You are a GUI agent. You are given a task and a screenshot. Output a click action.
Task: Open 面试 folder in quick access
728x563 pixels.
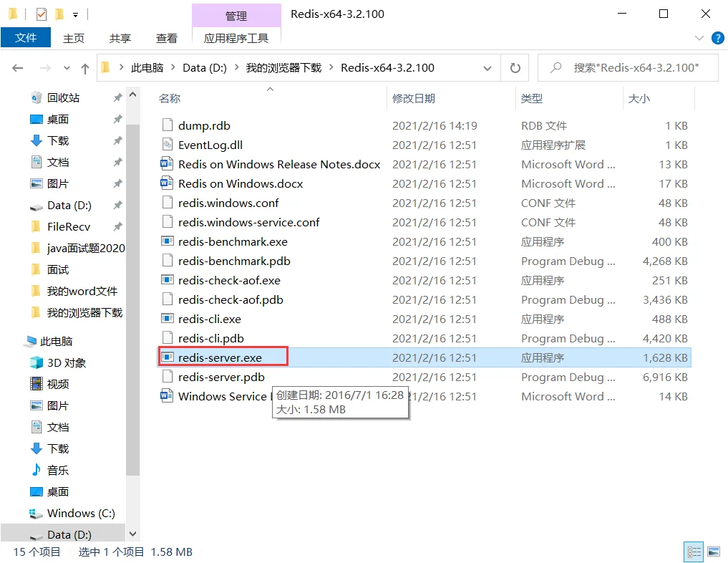click(x=58, y=269)
